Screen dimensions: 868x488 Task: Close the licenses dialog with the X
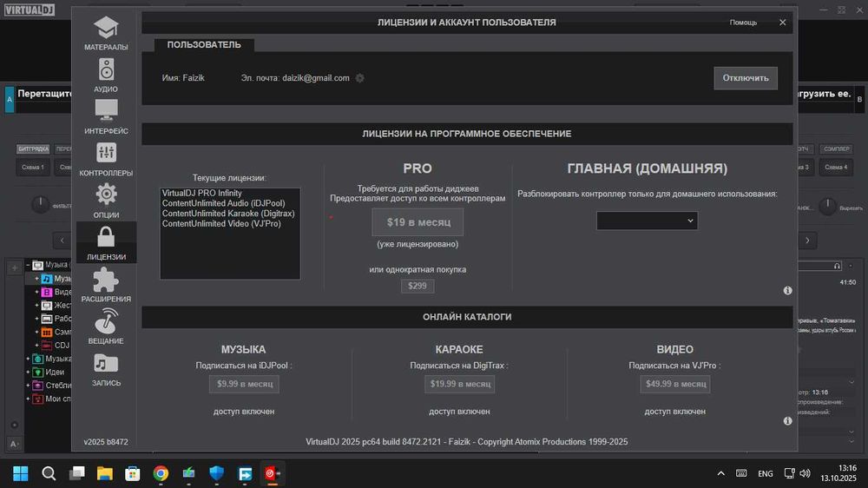coord(782,23)
